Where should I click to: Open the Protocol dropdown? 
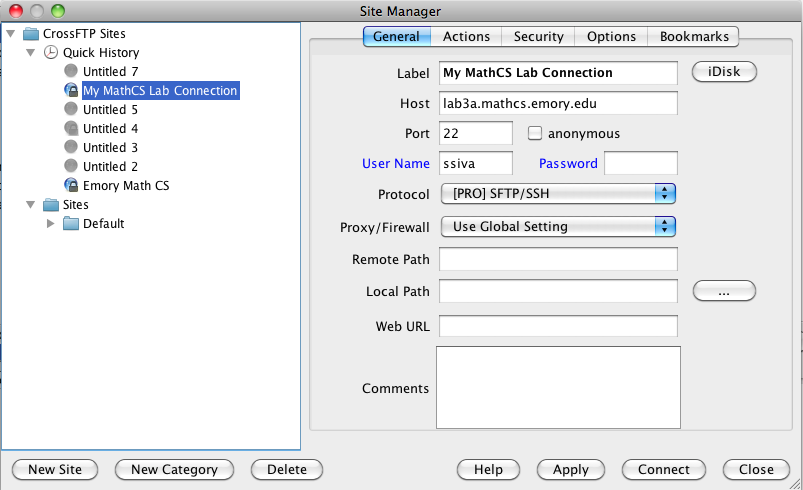(558, 194)
